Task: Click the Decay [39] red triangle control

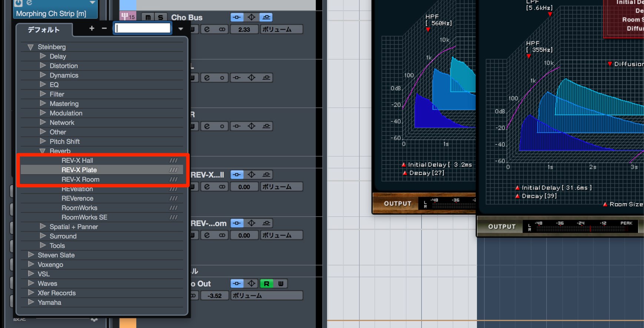Action: click(x=518, y=196)
